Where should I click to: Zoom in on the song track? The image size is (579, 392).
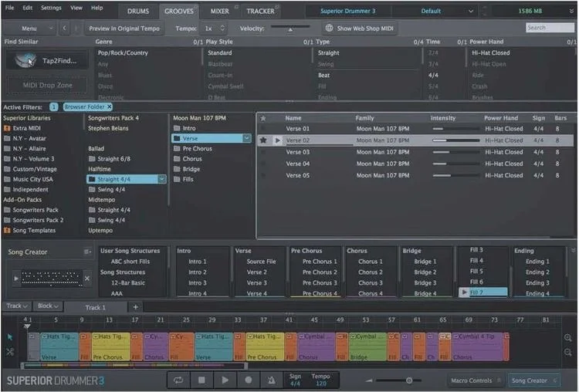(567, 338)
